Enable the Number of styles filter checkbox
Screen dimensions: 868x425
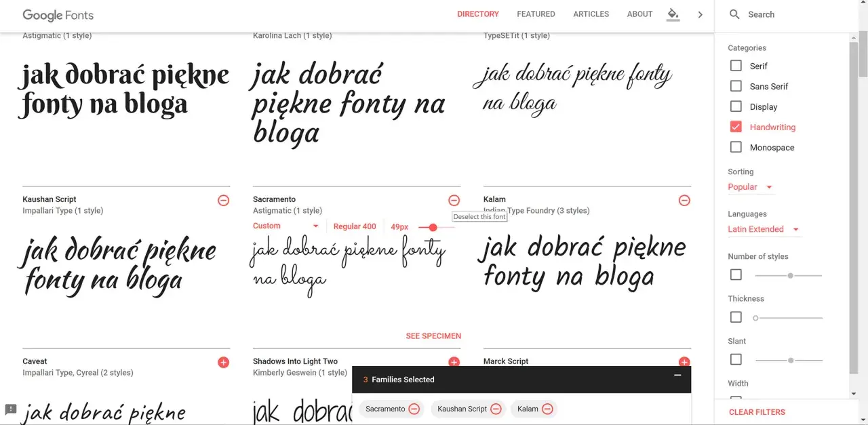(736, 275)
